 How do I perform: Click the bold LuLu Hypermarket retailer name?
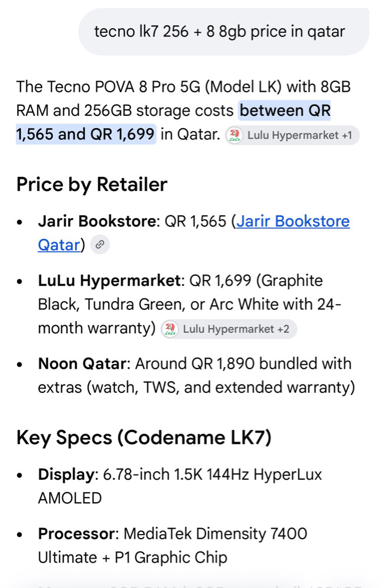click(109, 280)
